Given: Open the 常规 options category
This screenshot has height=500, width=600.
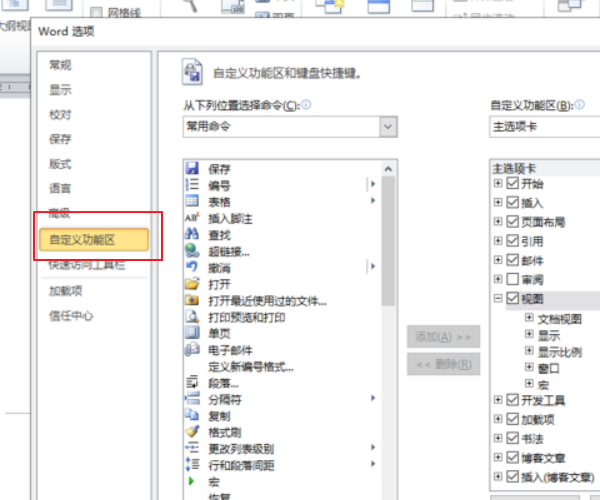Looking at the screenshot, I should [60, 65].
